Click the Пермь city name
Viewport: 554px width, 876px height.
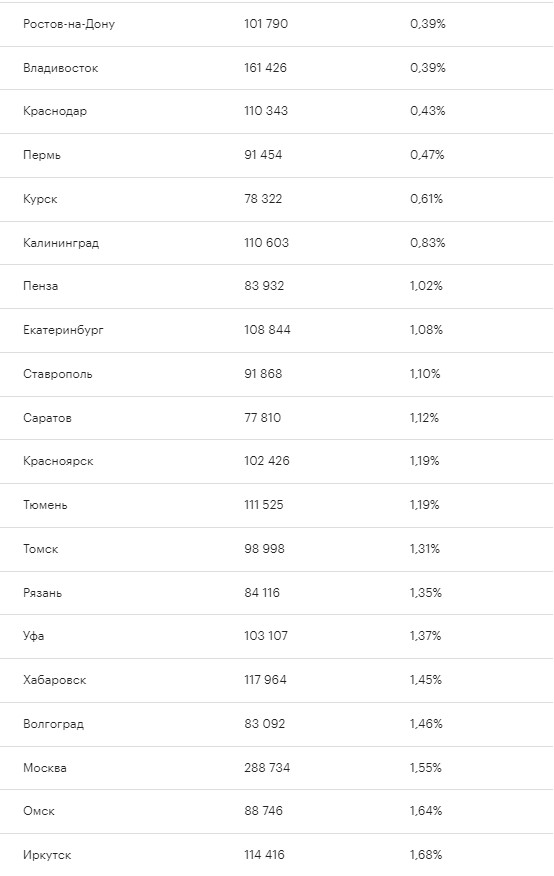coord(42,155)
